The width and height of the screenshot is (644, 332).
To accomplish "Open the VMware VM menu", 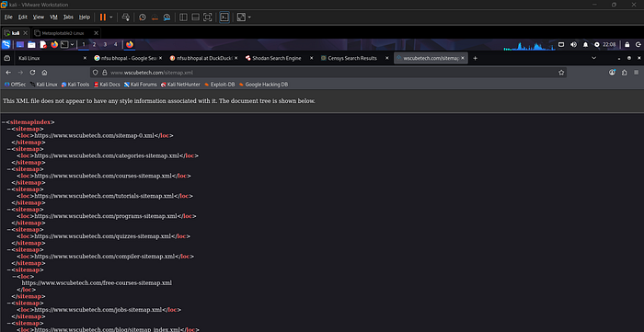I will click(x=53, y=17).
